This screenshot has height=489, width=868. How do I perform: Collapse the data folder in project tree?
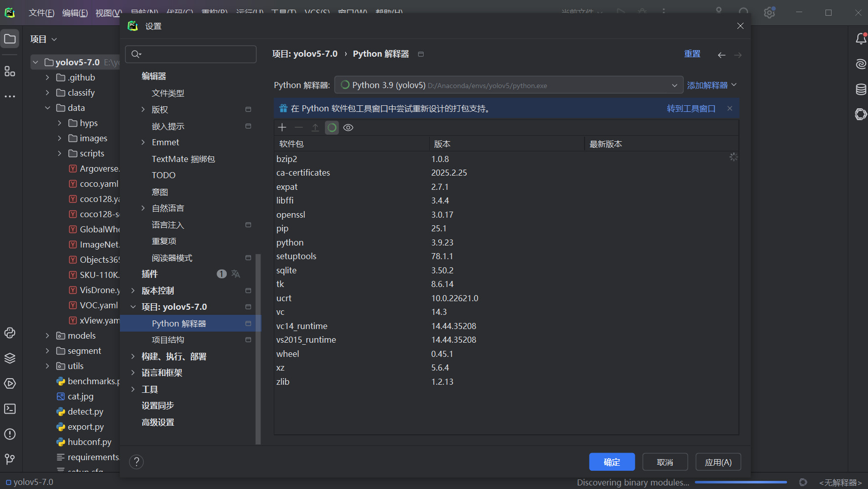[x=48, y=108]
